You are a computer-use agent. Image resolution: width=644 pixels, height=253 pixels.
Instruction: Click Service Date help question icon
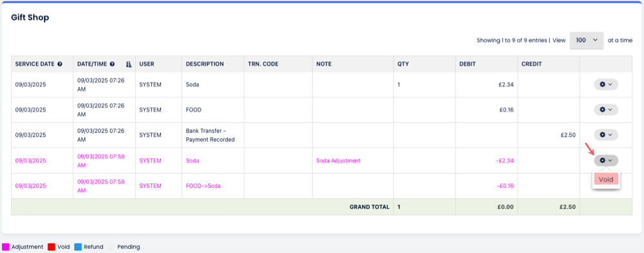(60, 64)
